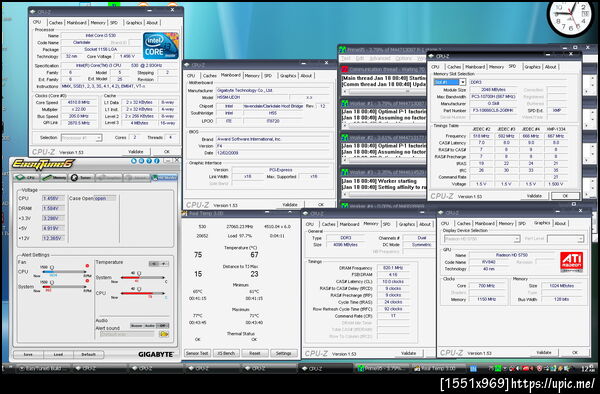
Task: Set alert audio to Off
Action: (x=163, y=326)
